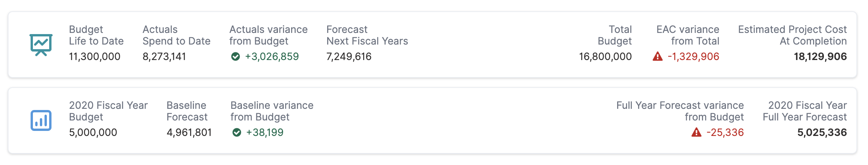Image resolution: width=868 pixels, height=165 pixels.
Task: Click Baseline variance value +38,199
Action: [265, 132]
